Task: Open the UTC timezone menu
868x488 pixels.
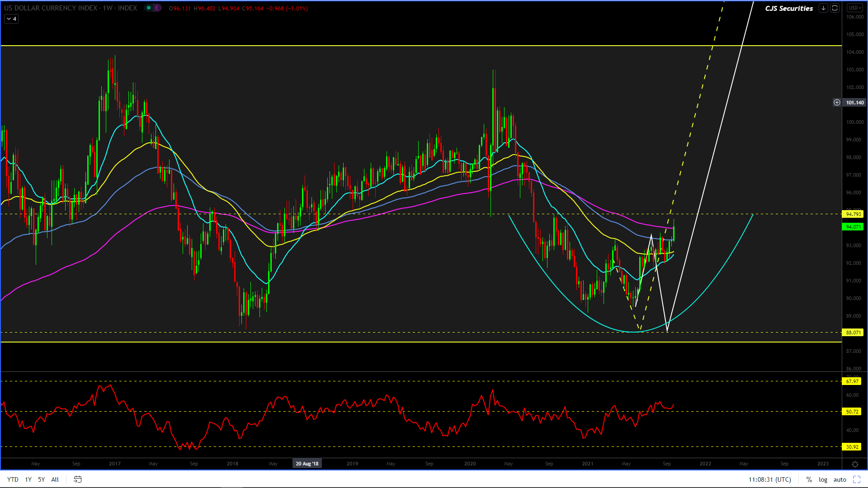Action: tap(769, 479)
